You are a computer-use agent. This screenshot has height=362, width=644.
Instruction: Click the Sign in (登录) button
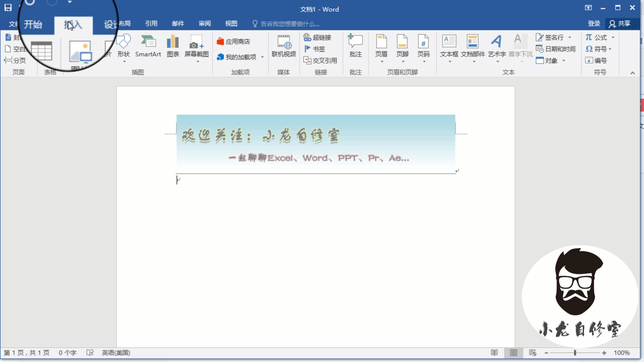coord(594,23)
